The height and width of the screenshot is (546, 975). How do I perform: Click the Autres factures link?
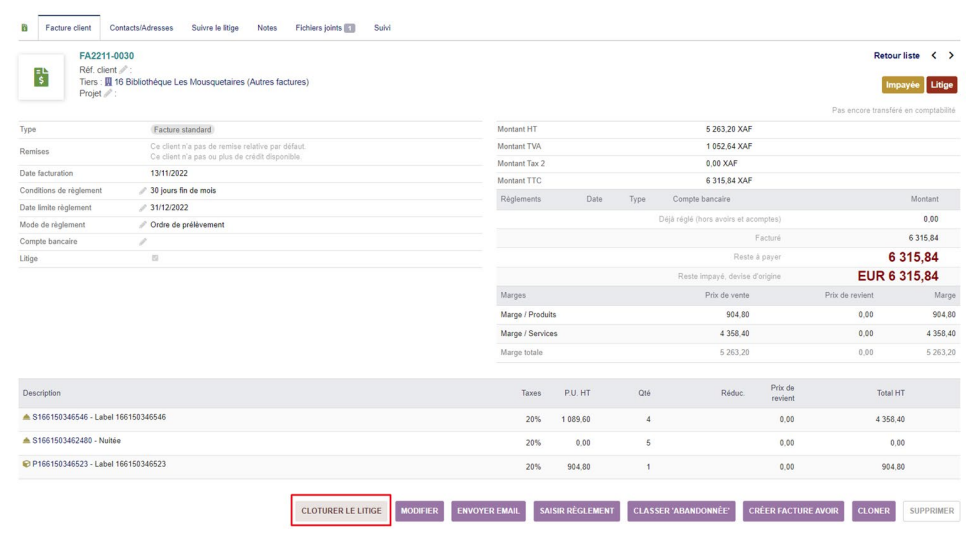(x=278, y=81)
